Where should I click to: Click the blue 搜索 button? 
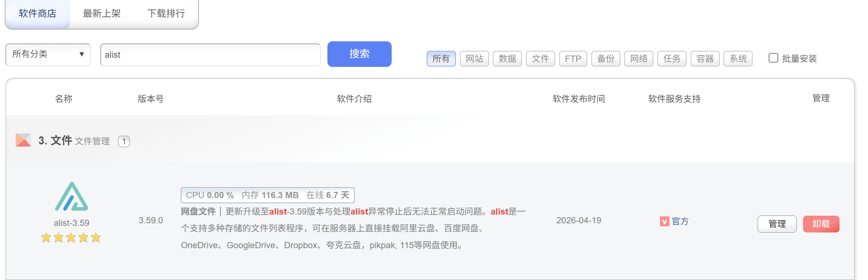(360, 54)
